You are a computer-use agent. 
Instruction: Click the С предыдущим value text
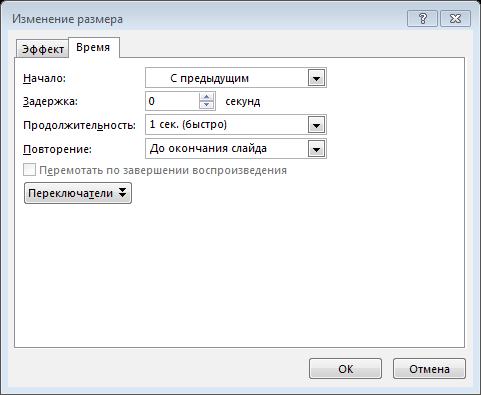[209, 78]
